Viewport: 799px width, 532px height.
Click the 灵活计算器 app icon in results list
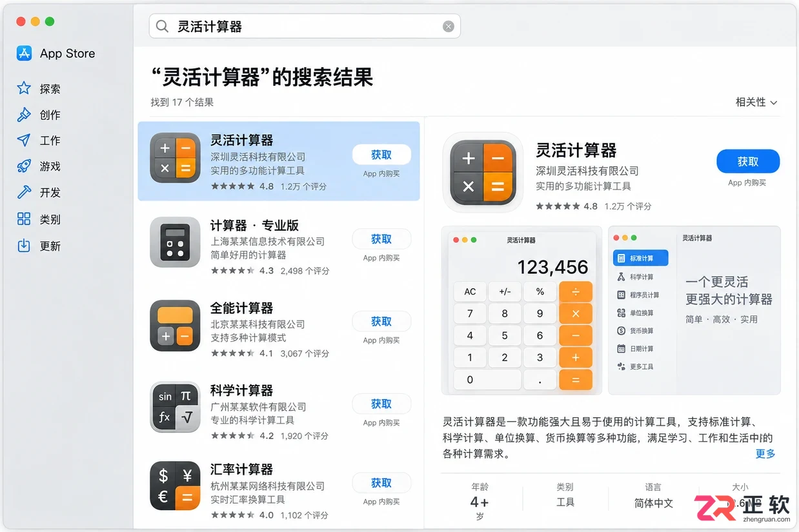click(176, 158)
